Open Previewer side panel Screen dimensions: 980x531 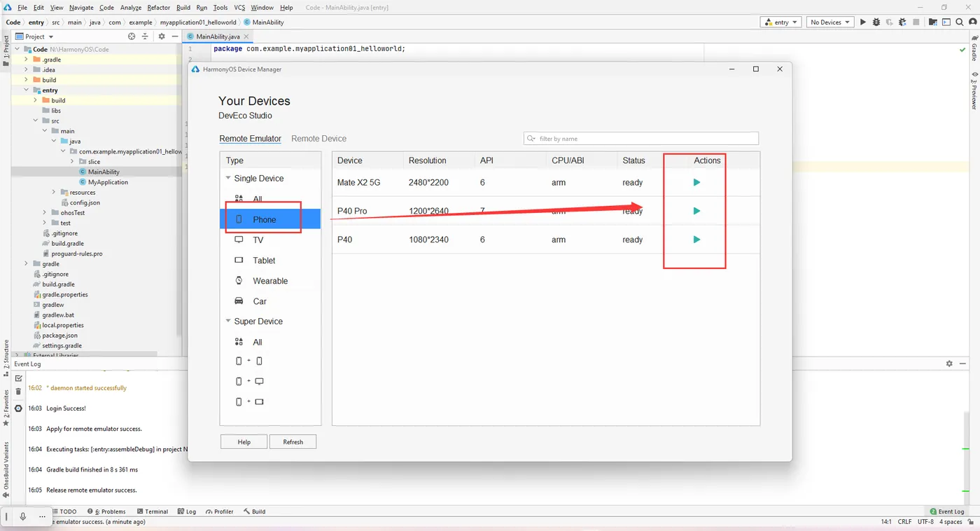pos(974,91)
